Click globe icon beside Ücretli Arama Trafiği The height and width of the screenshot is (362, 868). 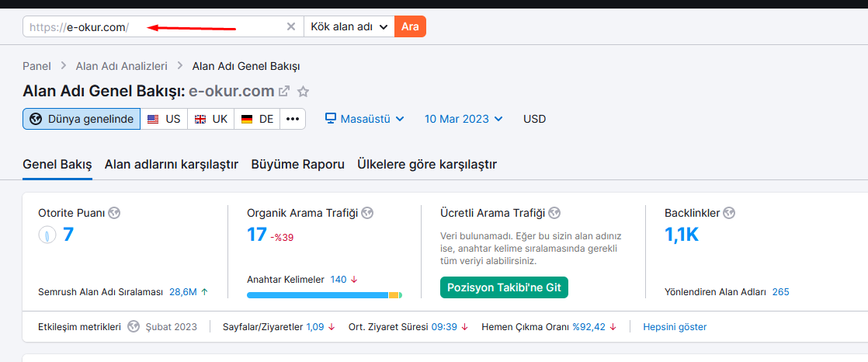tap(554, 213)
